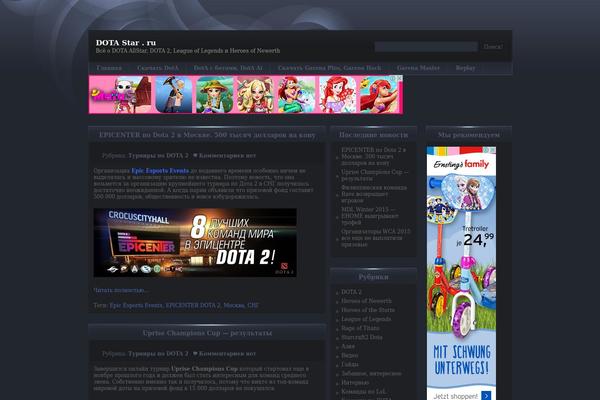Open the Москва tag
Viewport: 600px width, 400px height.
234,305
